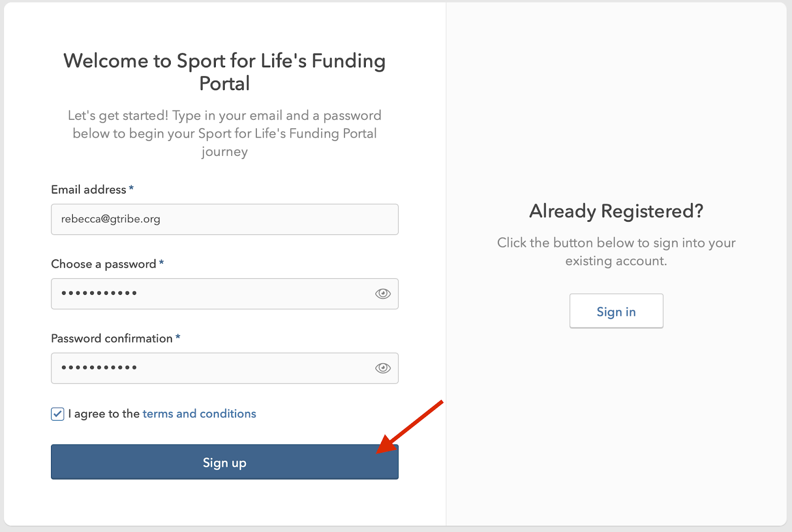Click into the Choose a password field
Image resolution: width=792 pixels, height=532 pixels.
click(x=213, y=294)
